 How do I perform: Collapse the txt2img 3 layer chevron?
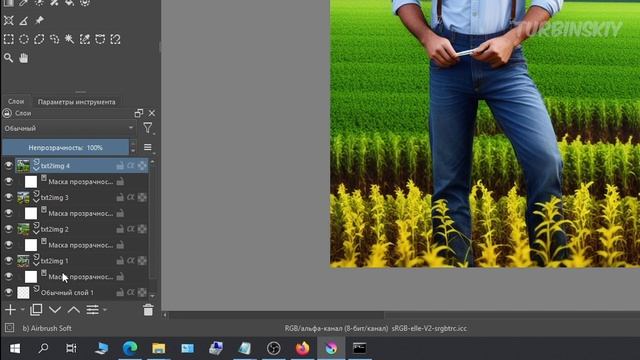point(36,200)
